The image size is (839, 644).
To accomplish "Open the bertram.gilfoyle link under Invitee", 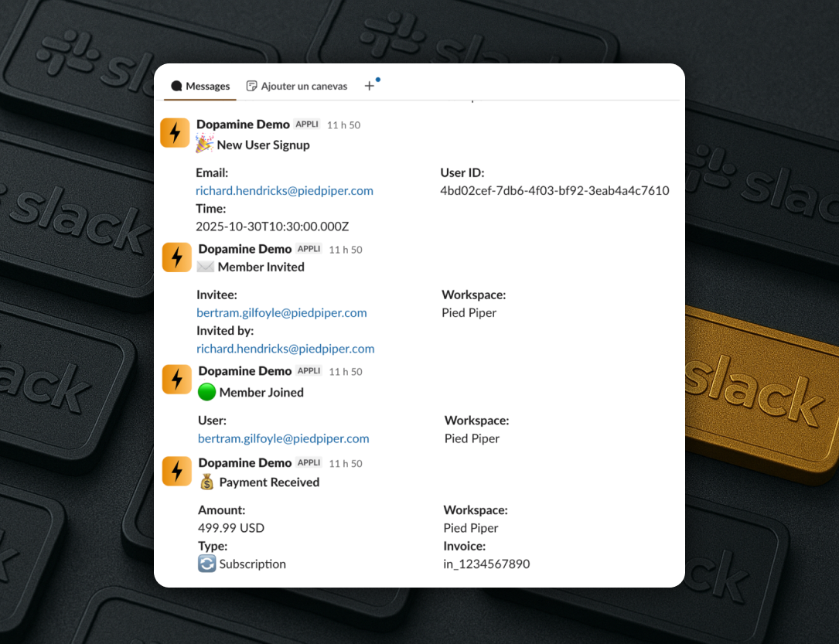I will (x=281, y=312).
